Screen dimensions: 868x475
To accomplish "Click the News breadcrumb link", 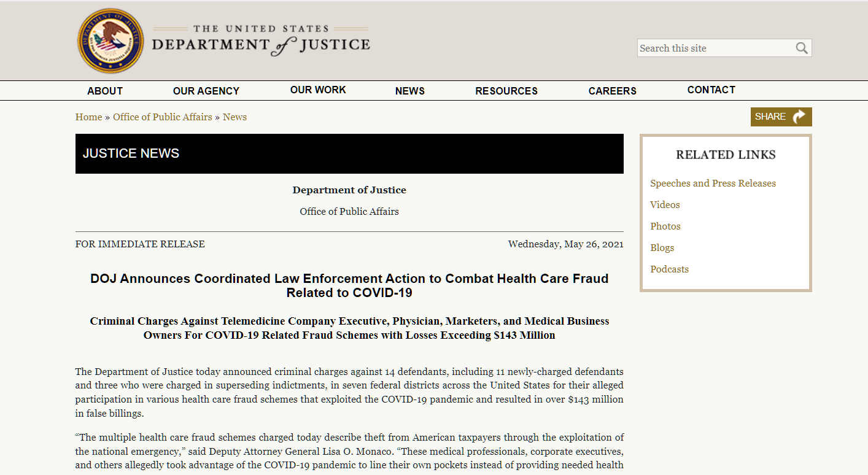I will 234,117.
